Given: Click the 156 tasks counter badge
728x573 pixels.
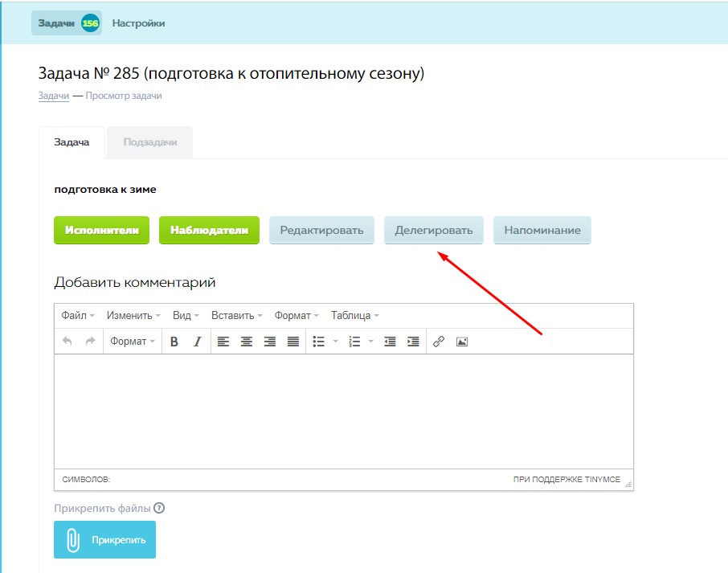Looking at the screenshot, I should 91,23.
